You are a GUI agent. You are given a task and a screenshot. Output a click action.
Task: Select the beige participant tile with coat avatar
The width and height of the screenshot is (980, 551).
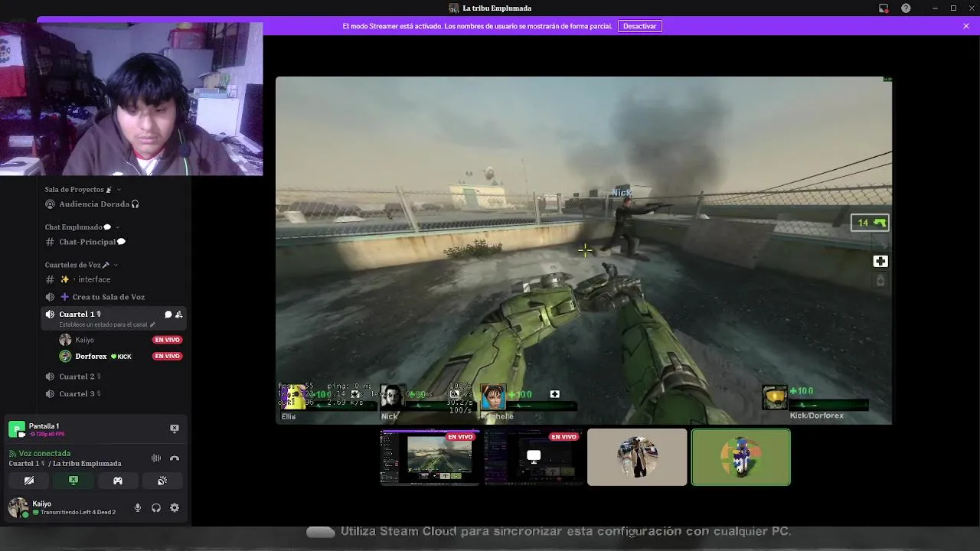(x=637, y=458)
